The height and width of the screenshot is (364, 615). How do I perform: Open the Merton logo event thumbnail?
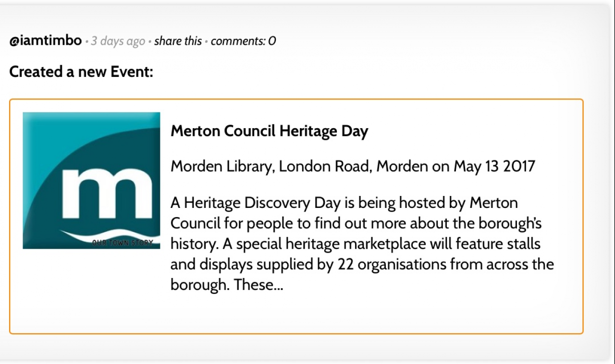[x=91, y=181]
